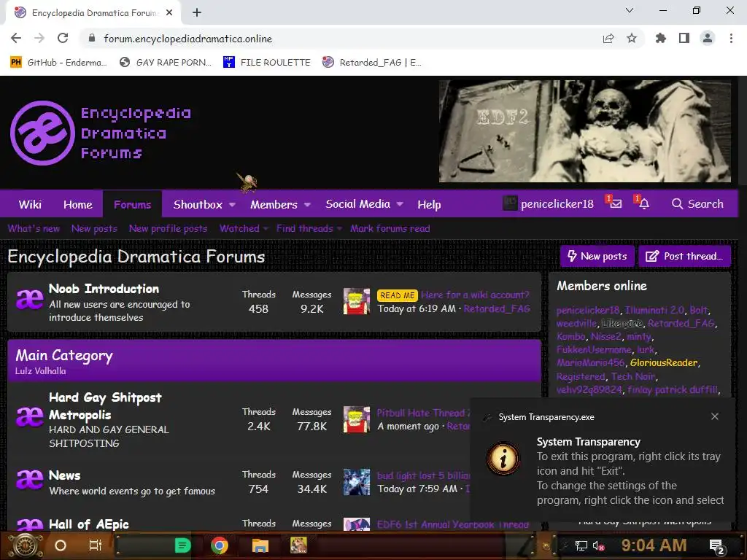Open the Hall of AEpic forum
This screenshot has height=560, width=747.
[x=88, y=524]
